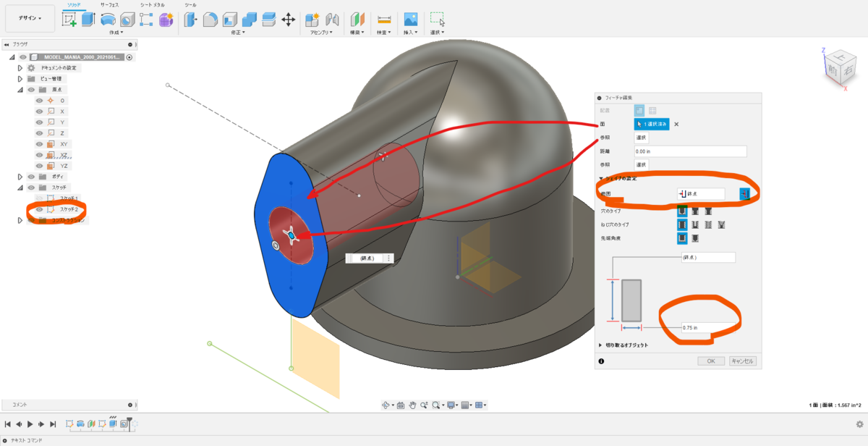Toggle visibility of ボディ folder
The width and height of the screenshot is (868, 446).
coord(31,177)
